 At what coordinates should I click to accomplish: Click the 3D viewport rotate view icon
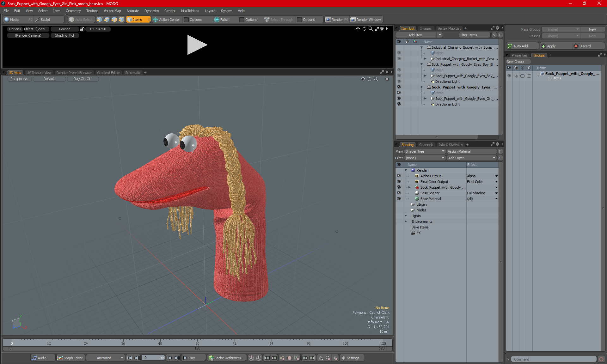[369, 79]
